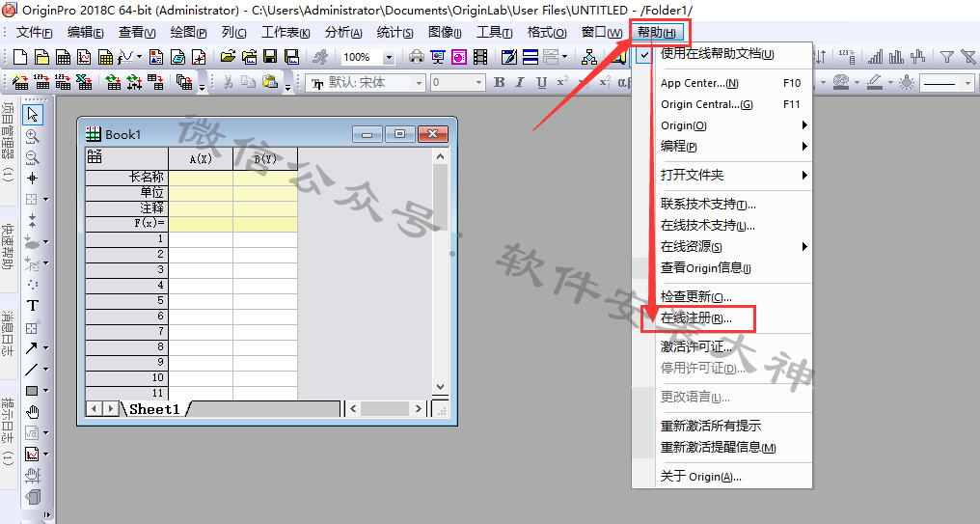The width and height of the screenshot is (980, 524).
Task: Apply bold formatting with the B icon
Action: [499, 82]
